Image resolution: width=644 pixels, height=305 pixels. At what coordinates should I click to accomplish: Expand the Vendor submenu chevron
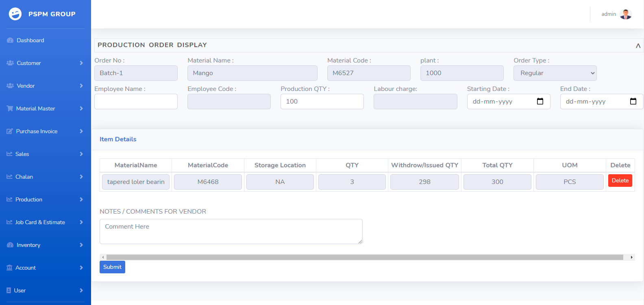[x=81, y=86]
